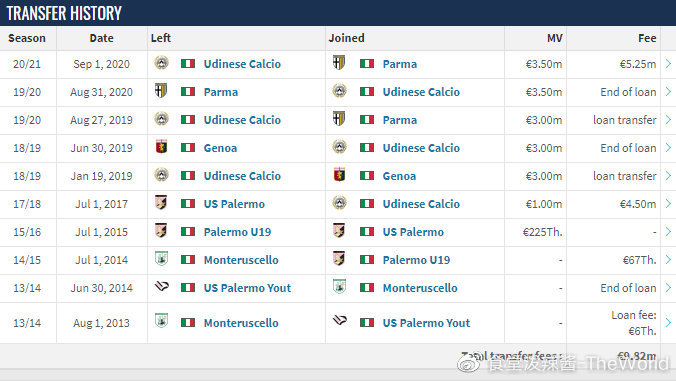The height and width of the screenshot is (381, 676).
Task: Expand the €5.25m transfer row arrow
Action: [x=668, y=64]
